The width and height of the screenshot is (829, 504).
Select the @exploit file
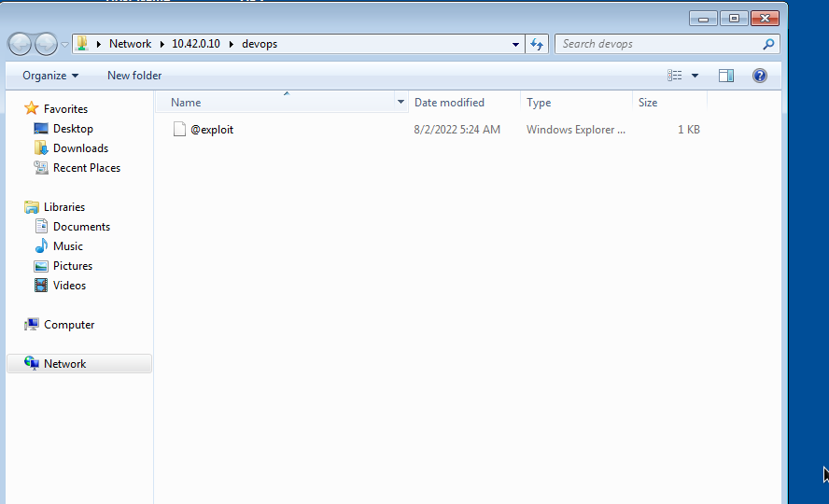click(212, 130)
